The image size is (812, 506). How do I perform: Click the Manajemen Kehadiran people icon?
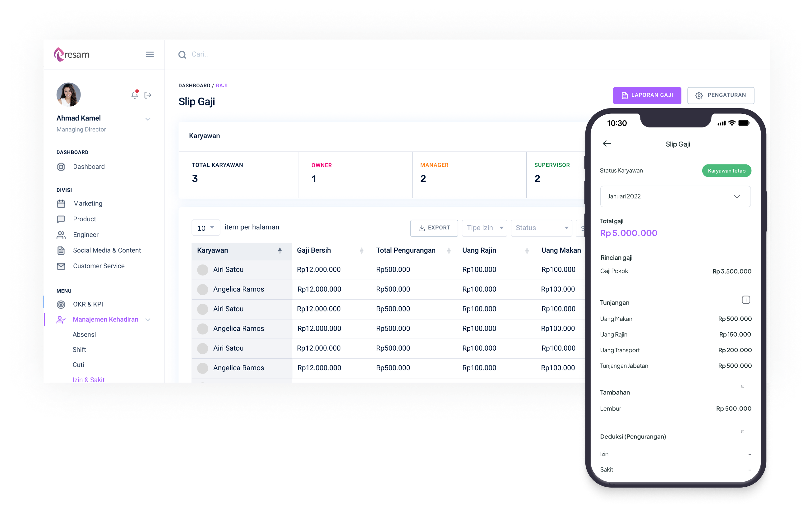pos(59,319)
